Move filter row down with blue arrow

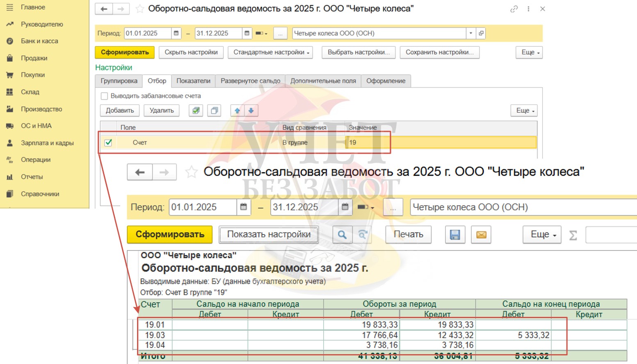click(x=251, y=111)
